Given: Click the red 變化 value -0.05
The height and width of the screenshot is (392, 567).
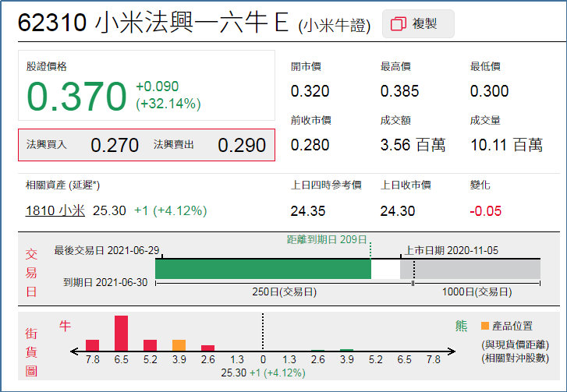Looking at the screenshot, I should [485, 211].
